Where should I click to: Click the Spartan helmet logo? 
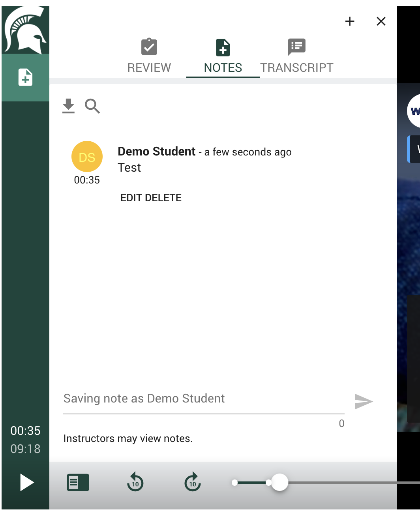(x=25, y=30)
